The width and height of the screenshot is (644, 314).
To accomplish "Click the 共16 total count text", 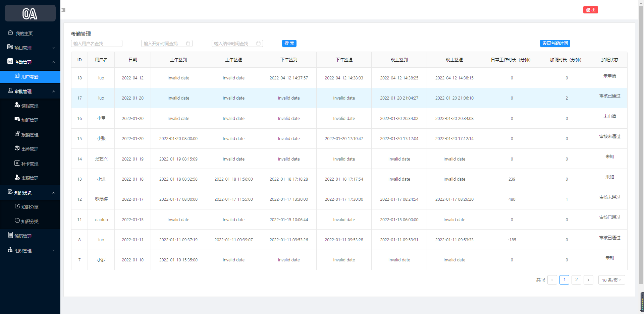I will pos(541,280).
